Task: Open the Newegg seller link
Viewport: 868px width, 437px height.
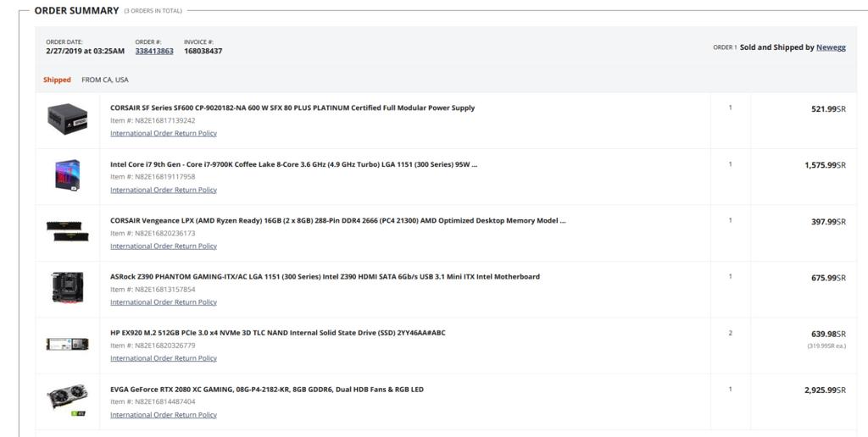Action: [x=831, y=47]
